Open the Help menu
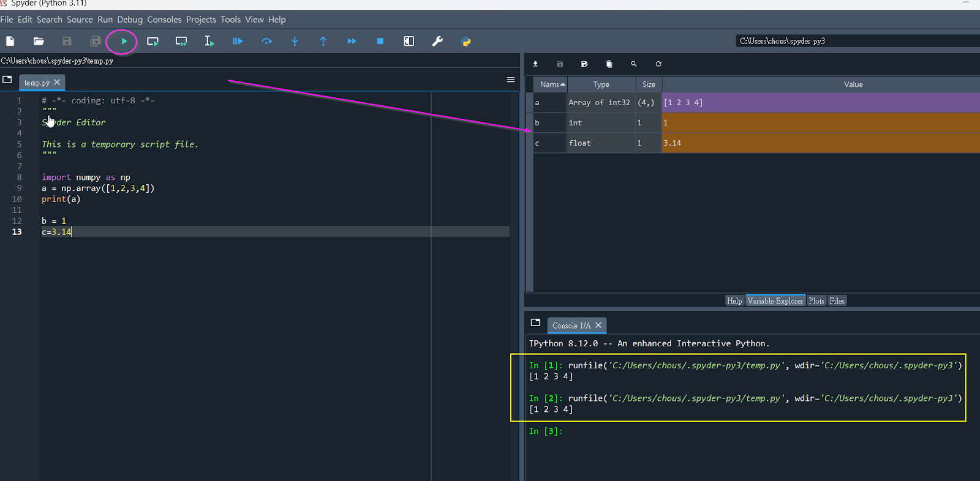The width and height of the screenshot is (980, 481). (277, 20)
